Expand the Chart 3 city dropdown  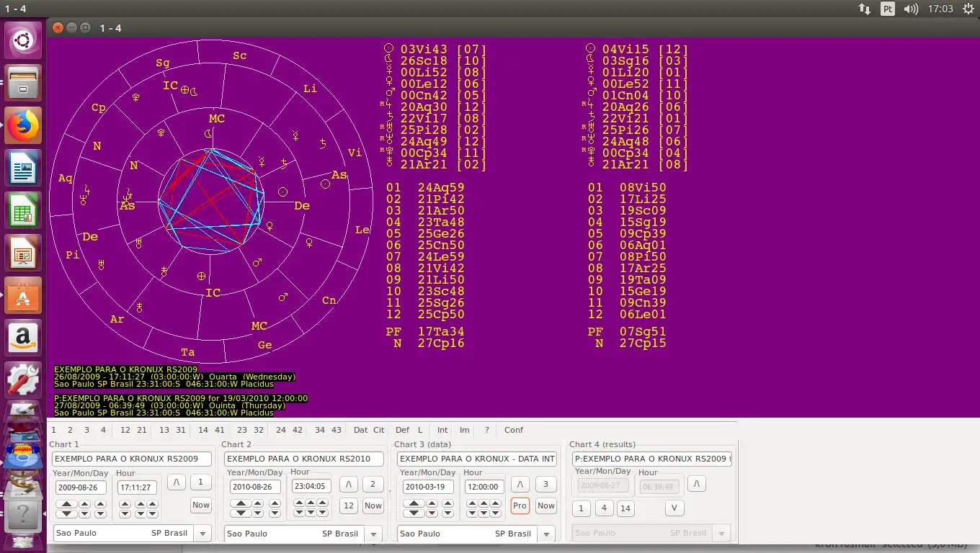[546, 534]
